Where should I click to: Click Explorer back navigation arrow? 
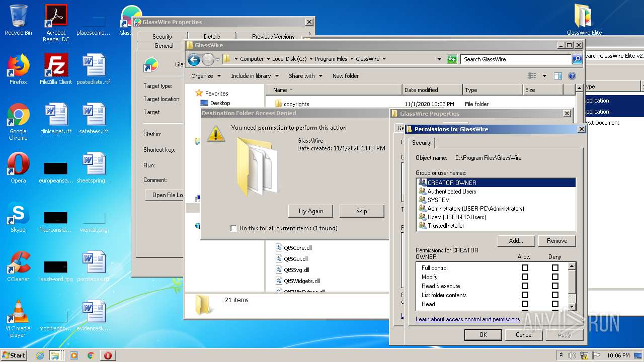[194, 60]
